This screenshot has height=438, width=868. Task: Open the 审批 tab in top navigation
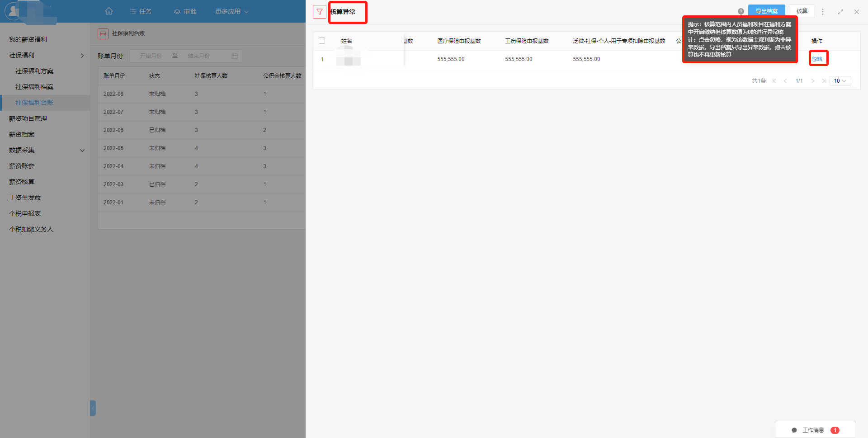pos(185,11)
